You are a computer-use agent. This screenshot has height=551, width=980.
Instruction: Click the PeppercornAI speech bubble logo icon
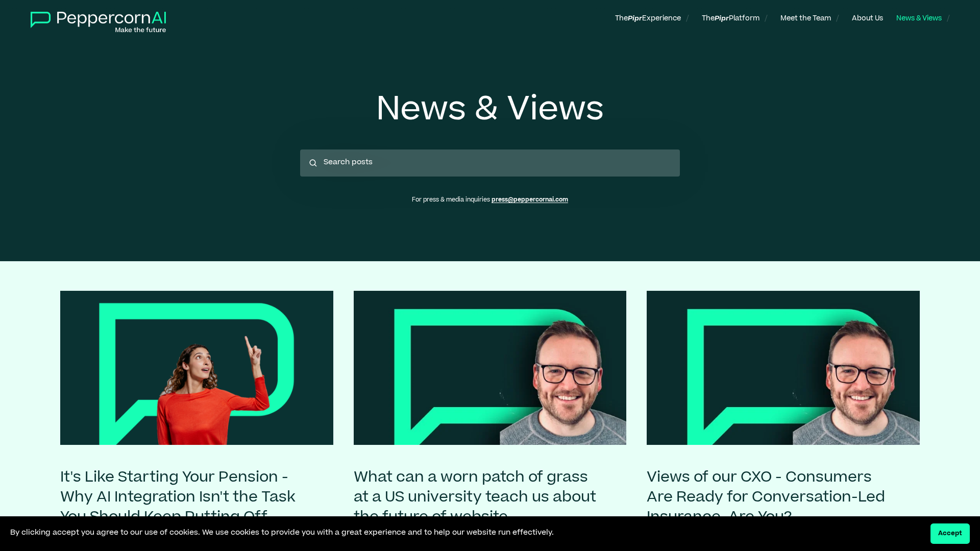pos(40,19)
